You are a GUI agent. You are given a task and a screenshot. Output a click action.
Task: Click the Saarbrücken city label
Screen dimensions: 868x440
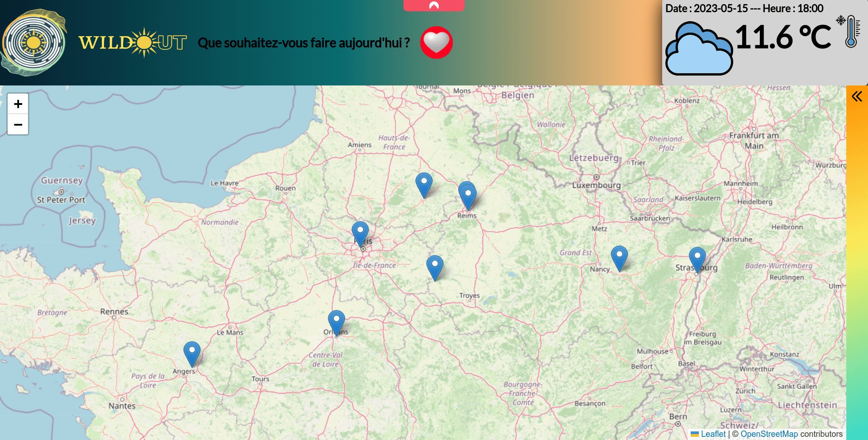tap(650, 218)
